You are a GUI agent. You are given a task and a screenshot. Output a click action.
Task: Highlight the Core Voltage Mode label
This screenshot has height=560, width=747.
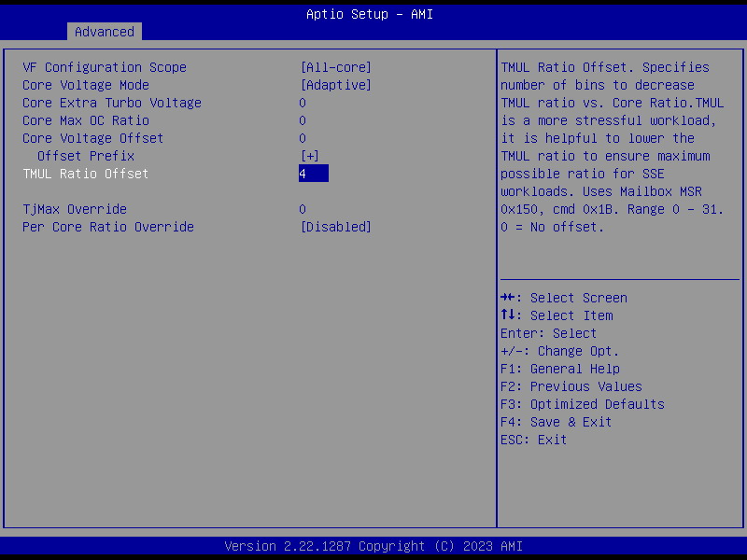click(86, 85)
